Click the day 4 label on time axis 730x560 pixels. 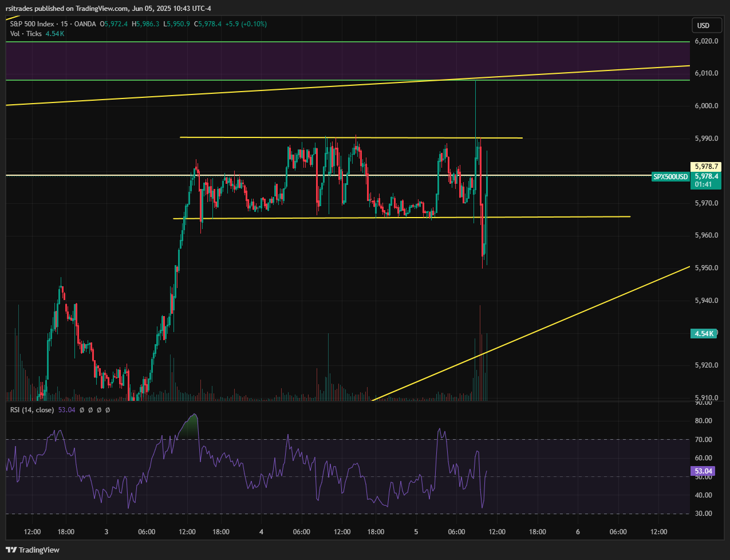click(261, 532)
